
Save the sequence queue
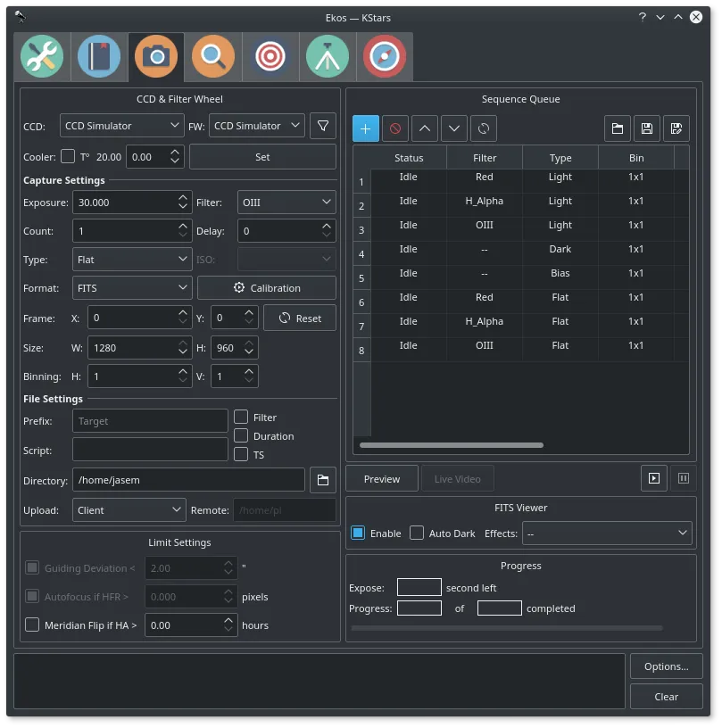[x=647, y=128]
